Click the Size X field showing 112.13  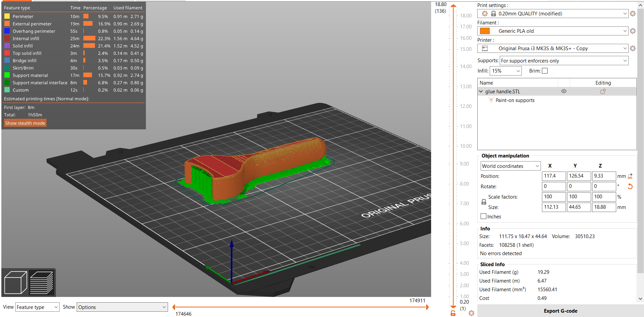554,207
